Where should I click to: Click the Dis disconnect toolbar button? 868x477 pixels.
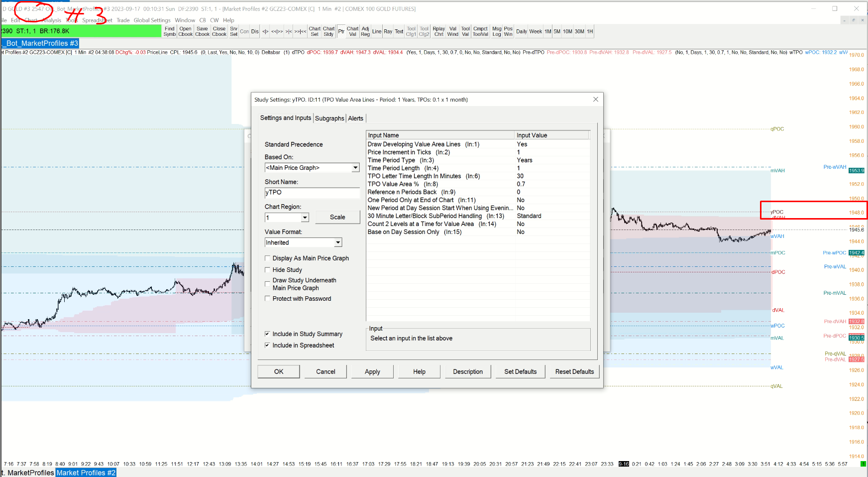tap(255, 31)
